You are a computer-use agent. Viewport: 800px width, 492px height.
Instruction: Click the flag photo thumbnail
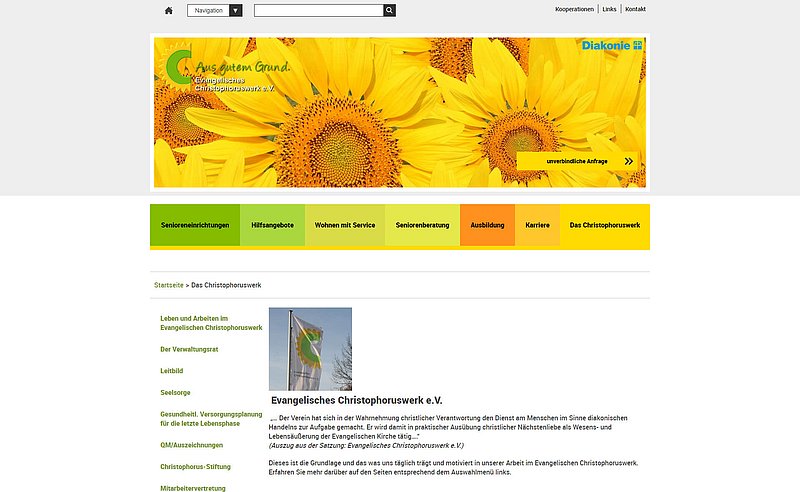(310, 349)
